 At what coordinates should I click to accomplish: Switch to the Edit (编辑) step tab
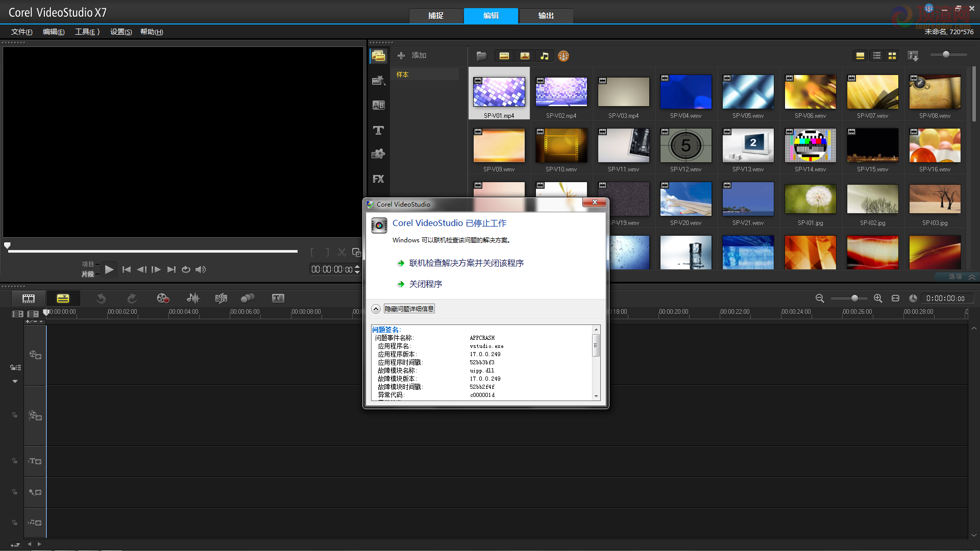(x=491, y=16)
